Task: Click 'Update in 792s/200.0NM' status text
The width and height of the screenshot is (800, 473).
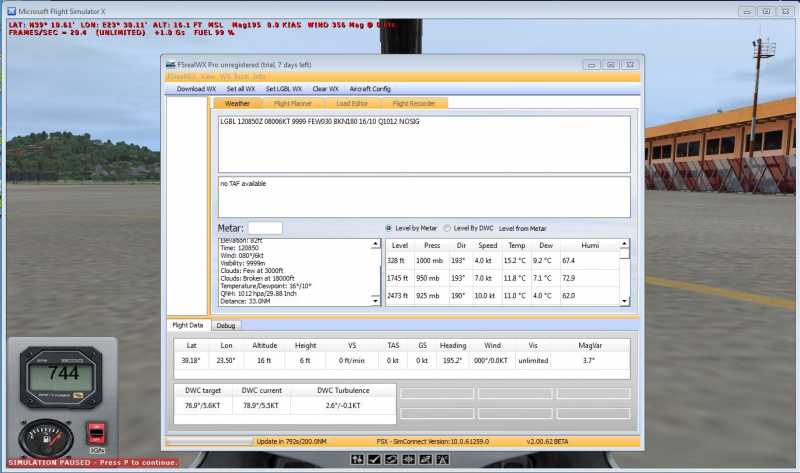Action: (291, 441)
